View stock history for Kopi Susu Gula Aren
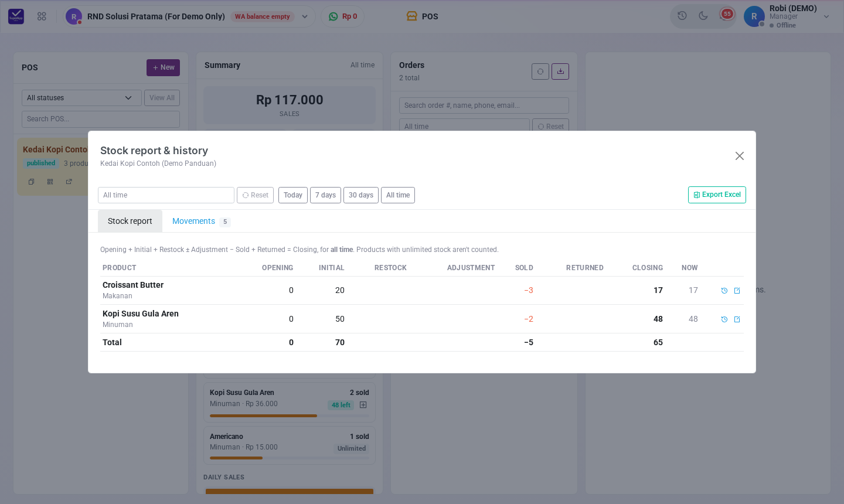844x504 pixels. click(x=724, y=319)
